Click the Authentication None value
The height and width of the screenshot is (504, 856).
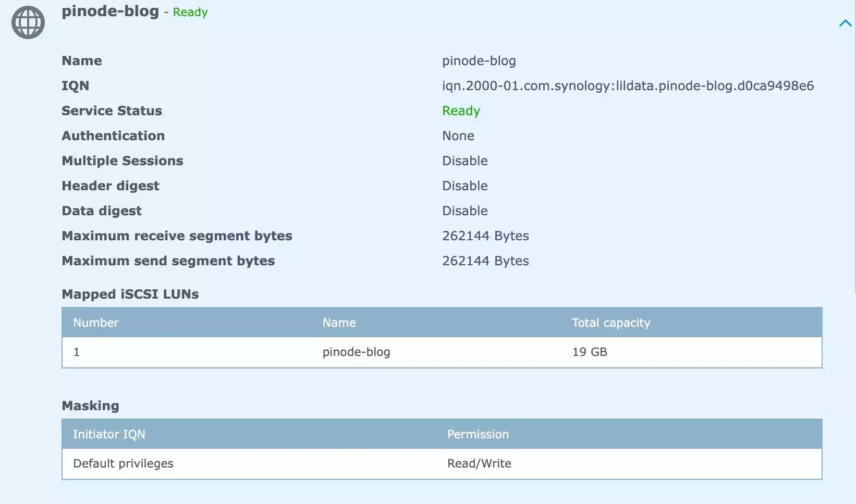pyautogui.click(x=458, y=136)
